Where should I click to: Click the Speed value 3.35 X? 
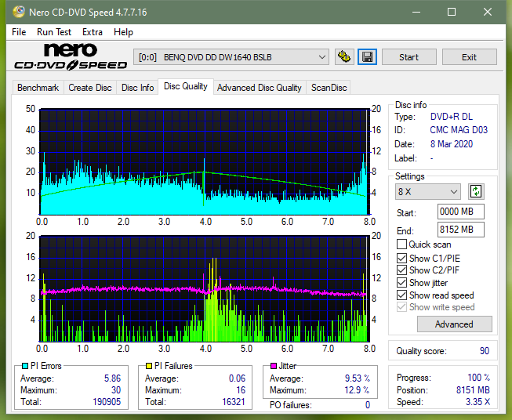(478, 402)
